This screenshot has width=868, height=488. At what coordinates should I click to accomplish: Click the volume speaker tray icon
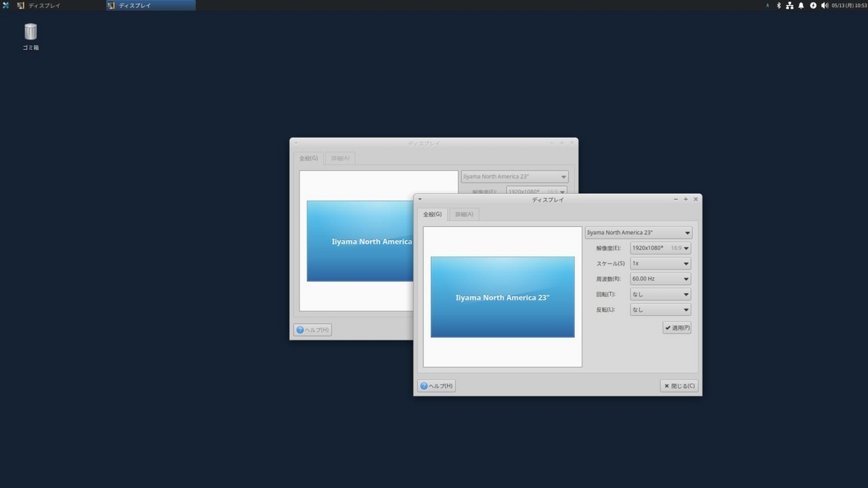click(x=825, y=5)
